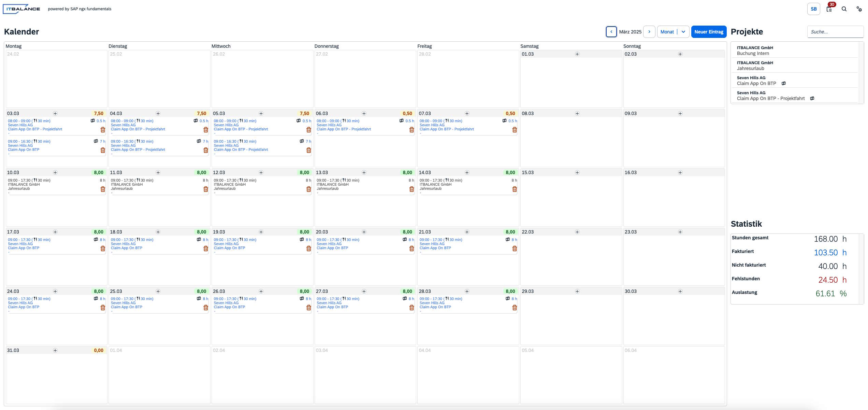This screenshot has width=868, height=410.
Task: Delete the Projektfahrt entry on 07.03
Action: [515, 130]
